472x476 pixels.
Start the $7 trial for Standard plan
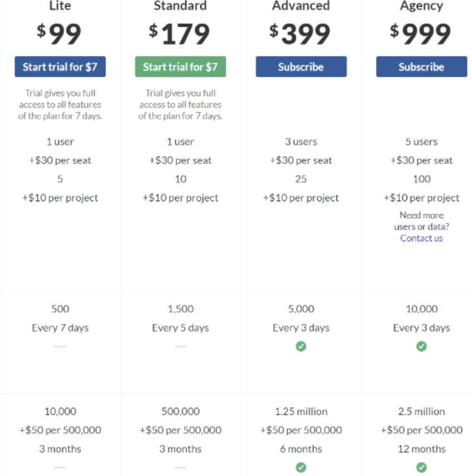point(180,67)
